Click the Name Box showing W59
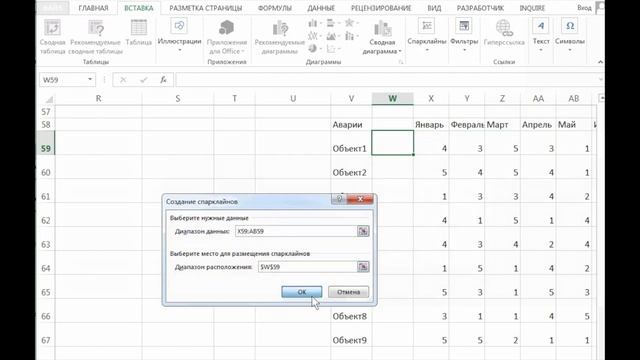 click(62, 80)
